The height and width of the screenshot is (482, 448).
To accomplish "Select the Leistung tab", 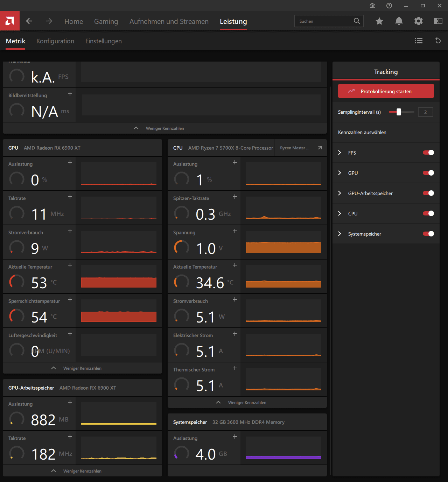I will (233, 21).
